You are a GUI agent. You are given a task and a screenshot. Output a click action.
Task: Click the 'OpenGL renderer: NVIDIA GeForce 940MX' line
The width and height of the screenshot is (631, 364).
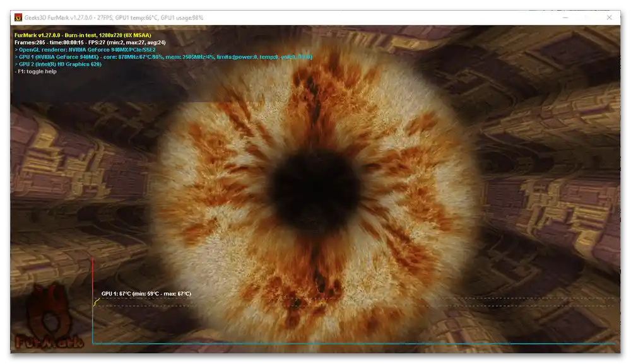click(85, 50)
